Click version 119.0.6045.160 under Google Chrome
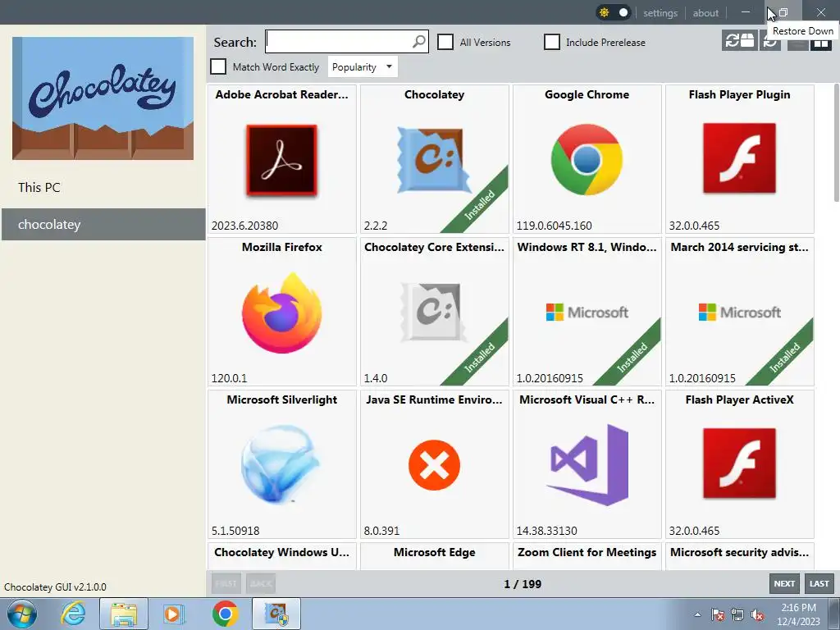This screenshot has height=630, width=840. (554, 226)
